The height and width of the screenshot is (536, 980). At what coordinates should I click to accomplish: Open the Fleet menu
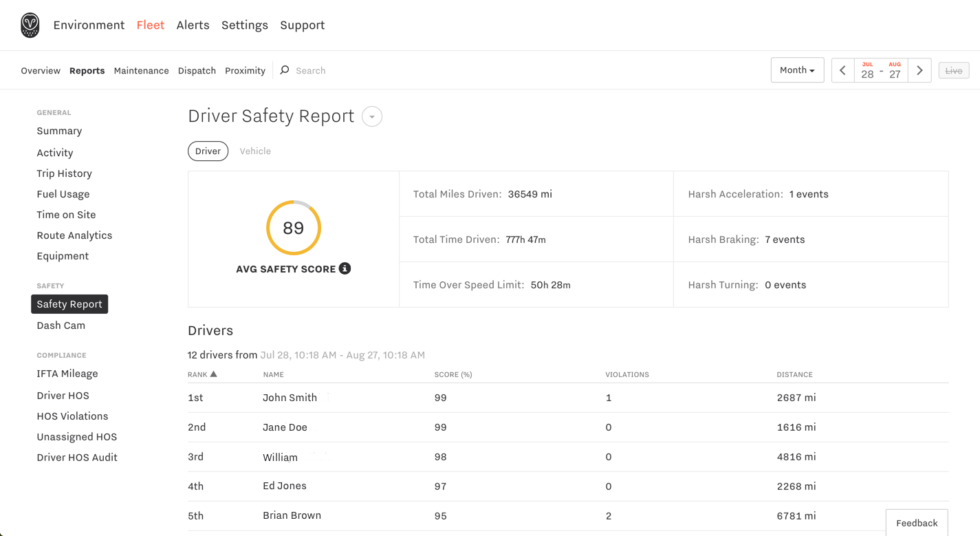pos(150,25)
